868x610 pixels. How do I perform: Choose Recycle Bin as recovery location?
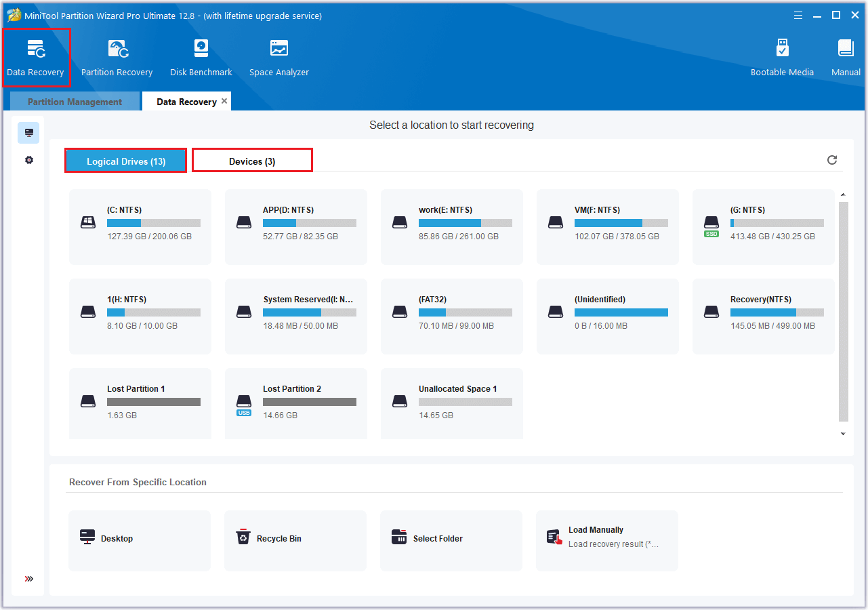click(295, 540)
